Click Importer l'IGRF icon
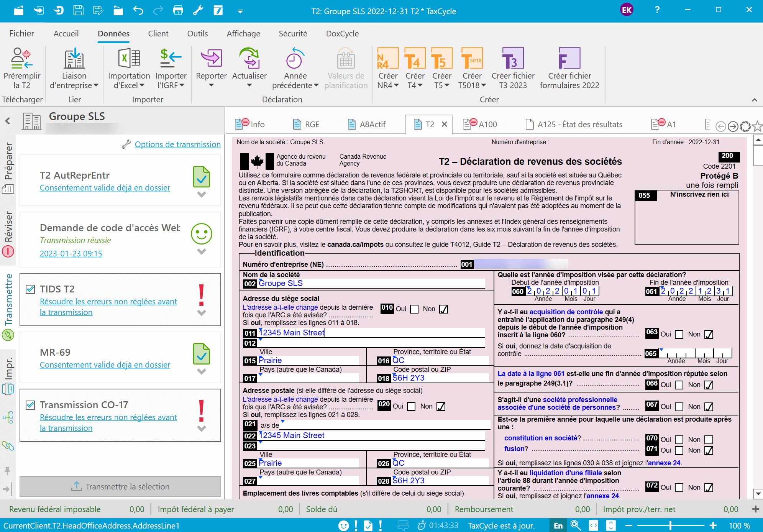 click(171, 58)
